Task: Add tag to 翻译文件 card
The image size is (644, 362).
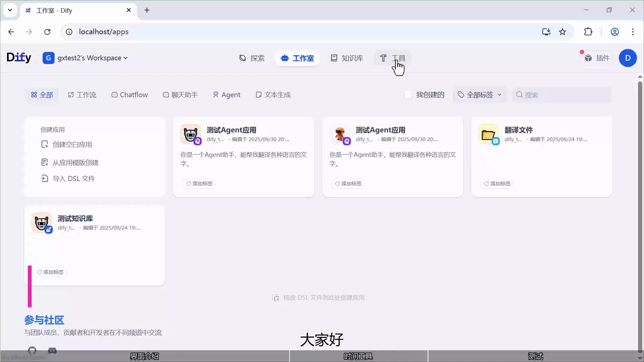Action: [497, 184]
